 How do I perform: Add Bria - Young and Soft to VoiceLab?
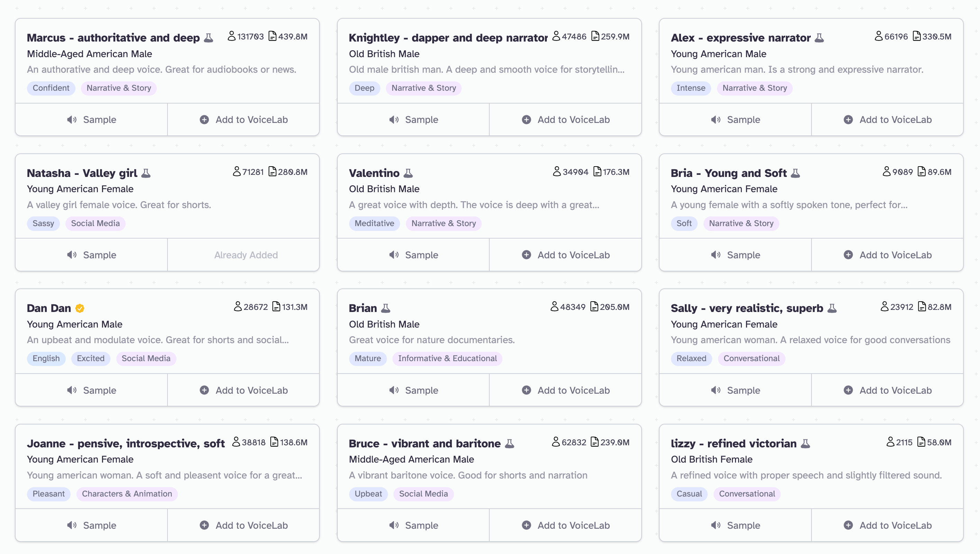click(887, 255)
